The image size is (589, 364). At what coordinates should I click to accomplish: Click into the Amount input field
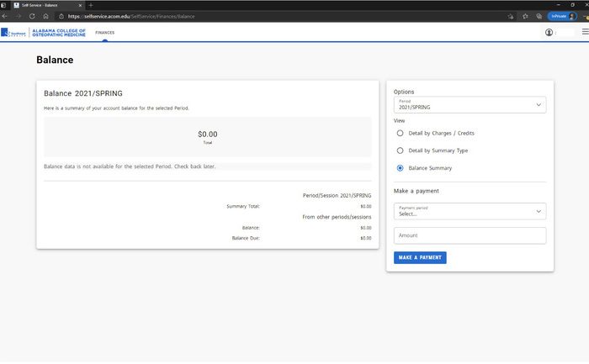click(x=470, y=236)
